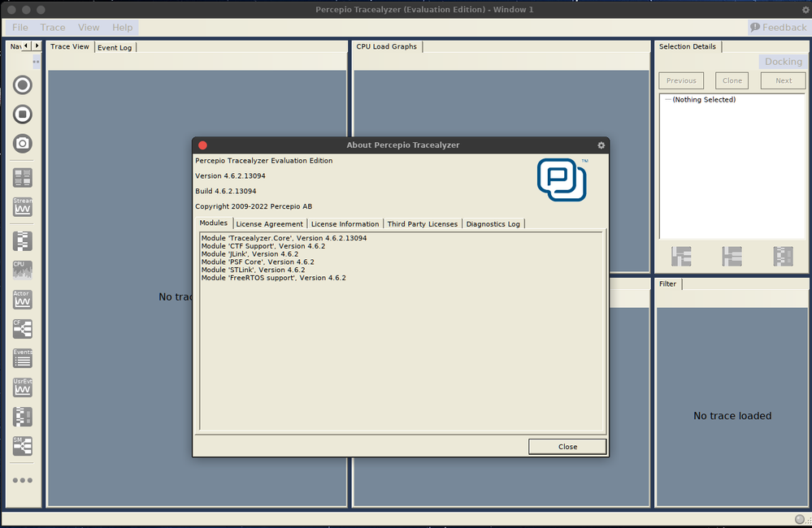812x528 pixels.
Task: Open the File menu
Action: click(20, 28)
